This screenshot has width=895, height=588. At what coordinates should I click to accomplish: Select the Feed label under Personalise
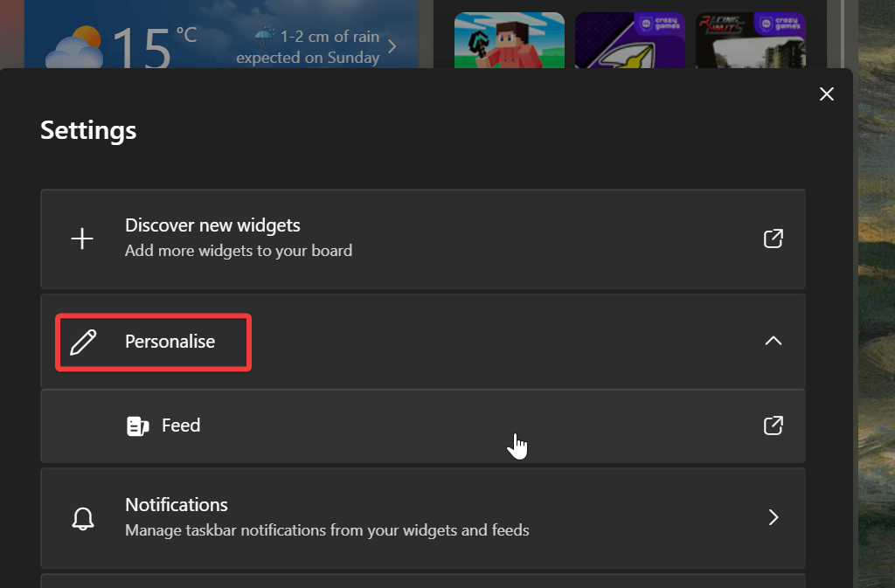coord(181,425)
